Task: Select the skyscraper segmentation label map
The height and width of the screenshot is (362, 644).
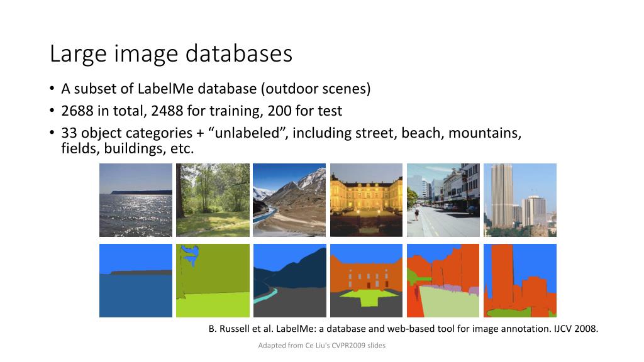Action: click(520, 280)
